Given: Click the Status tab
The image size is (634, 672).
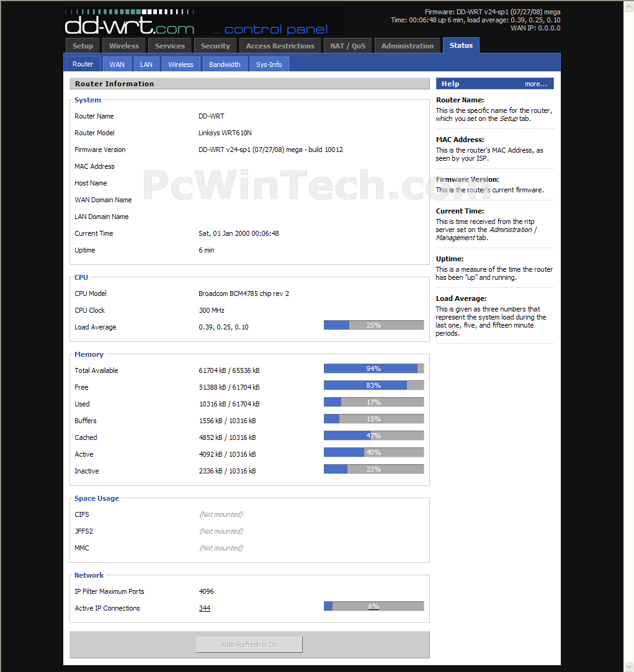Looking at the screenshot, I should (461, 45).
